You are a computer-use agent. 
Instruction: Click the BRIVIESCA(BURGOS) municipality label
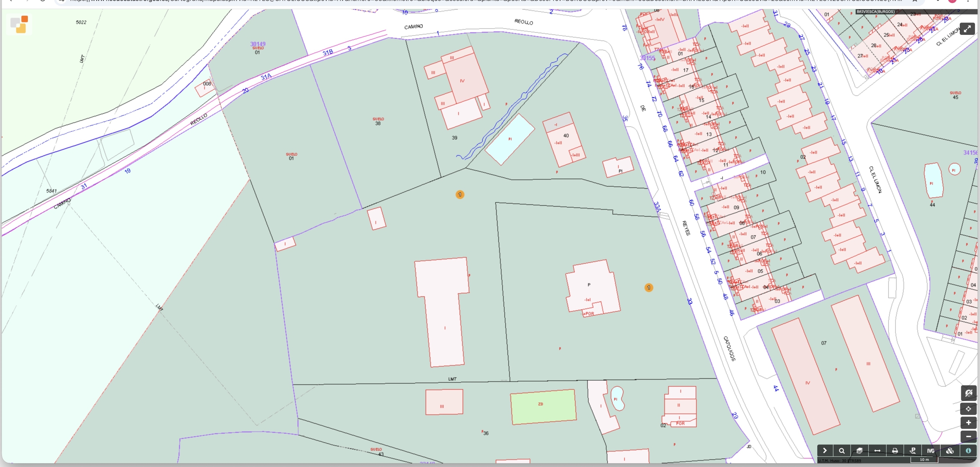pyautogui.click(x=875, y=11)
